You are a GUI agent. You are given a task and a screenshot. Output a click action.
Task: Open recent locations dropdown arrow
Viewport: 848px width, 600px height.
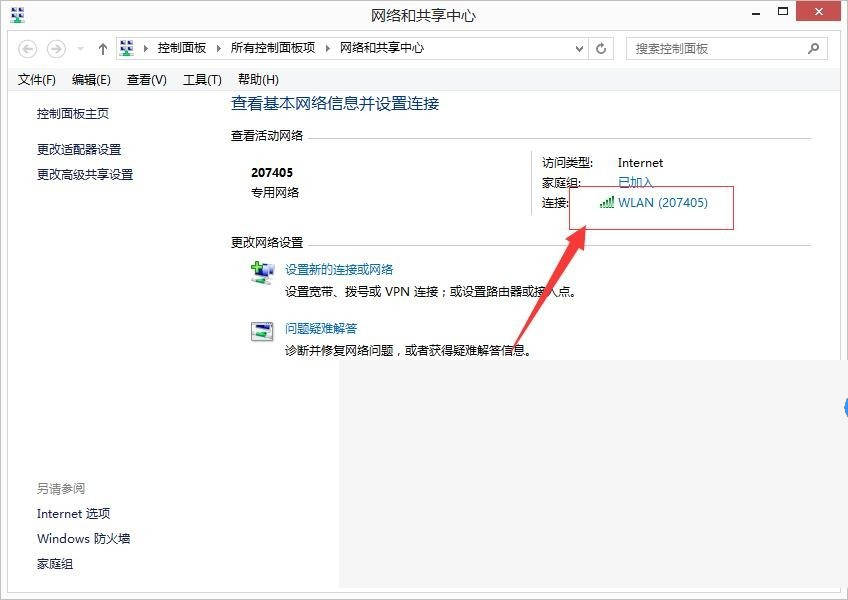pyautogui.click(x=80, y=49)
